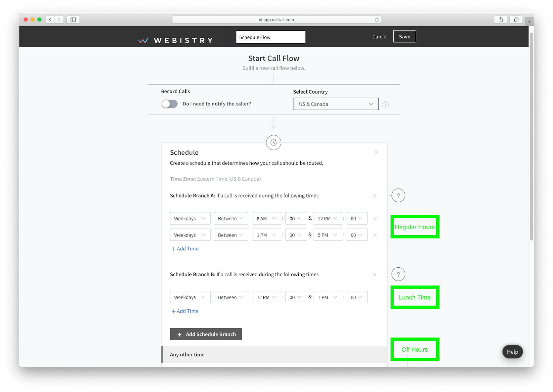Click the Webistry logo
This screenshot has height=392, width=553.
coord(175,40)
